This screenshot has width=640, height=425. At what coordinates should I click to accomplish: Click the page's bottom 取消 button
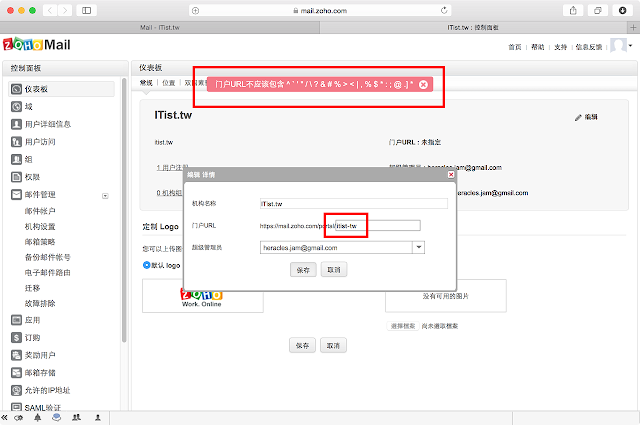333,345
